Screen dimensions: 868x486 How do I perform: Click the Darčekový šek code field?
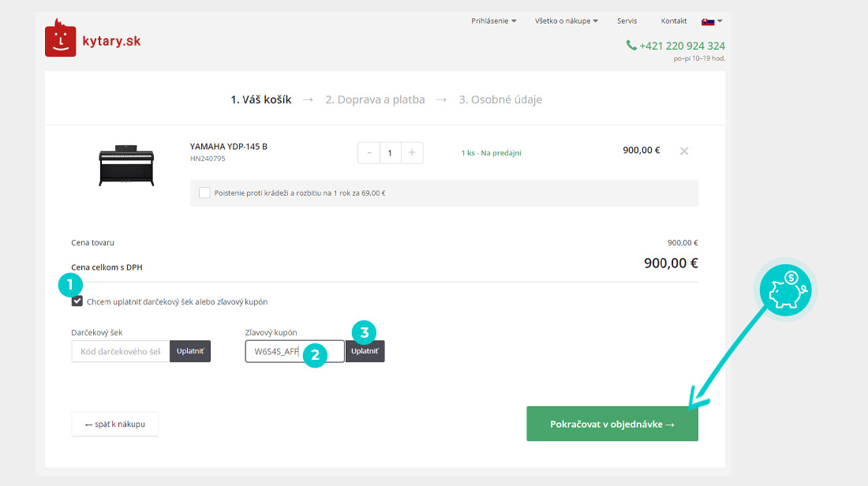tap(121, 352)
